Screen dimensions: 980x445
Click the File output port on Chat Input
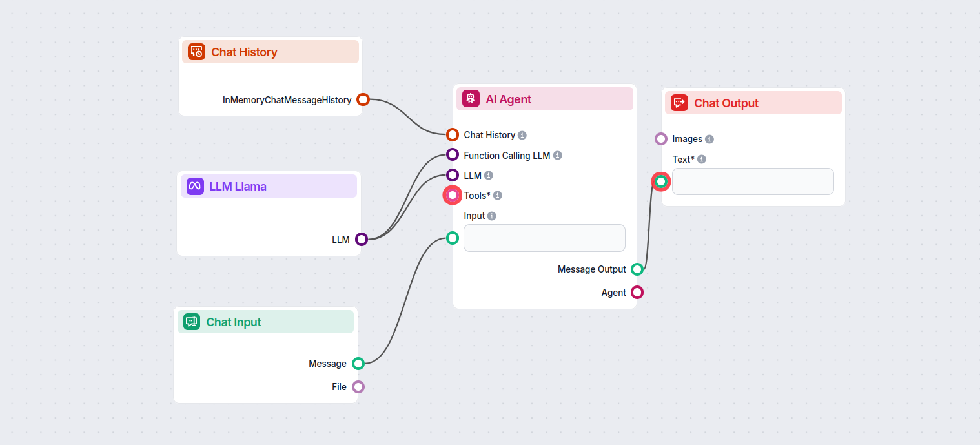[x=358, y=387]
